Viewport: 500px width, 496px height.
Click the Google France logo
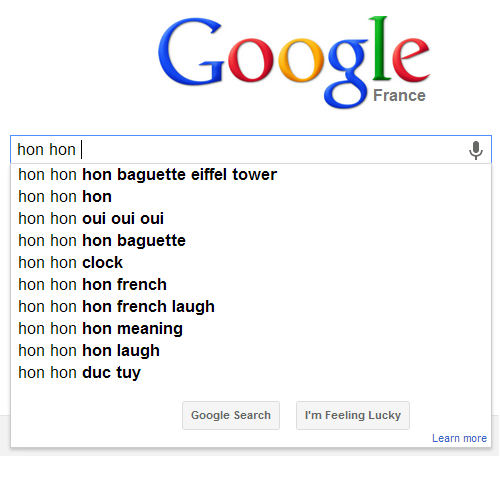coord(294,62)
